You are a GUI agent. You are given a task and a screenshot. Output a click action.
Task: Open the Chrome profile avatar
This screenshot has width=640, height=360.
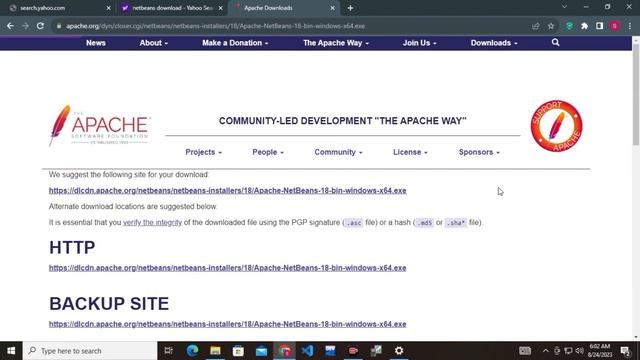pyautogui.click(x=615, y=26)
